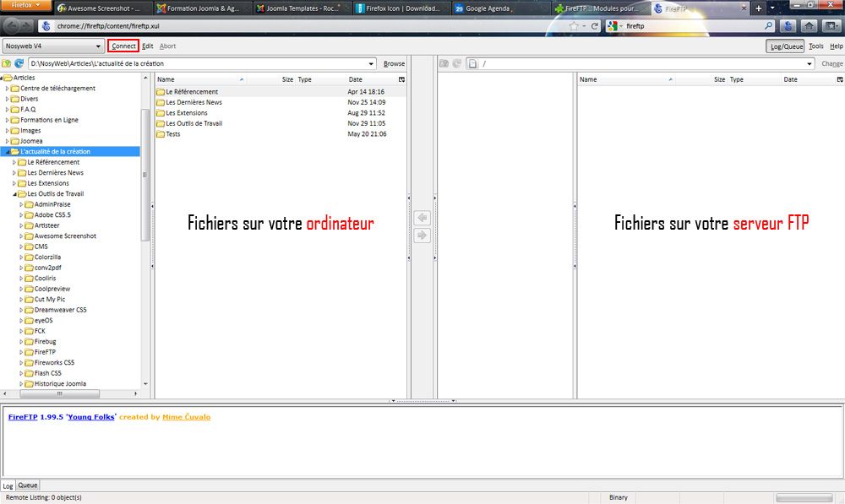The width and height of the screenshot is (845, 504).
Task: Open FireFTP link in log
Action: tap(23, 417)
